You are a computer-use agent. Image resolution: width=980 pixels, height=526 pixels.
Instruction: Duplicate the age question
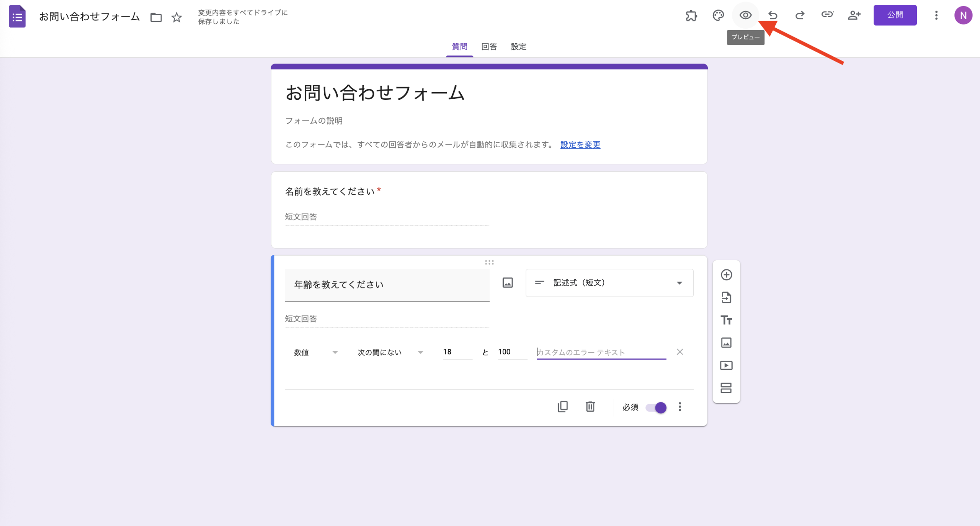pyautogui.click(x=563, y=407)
